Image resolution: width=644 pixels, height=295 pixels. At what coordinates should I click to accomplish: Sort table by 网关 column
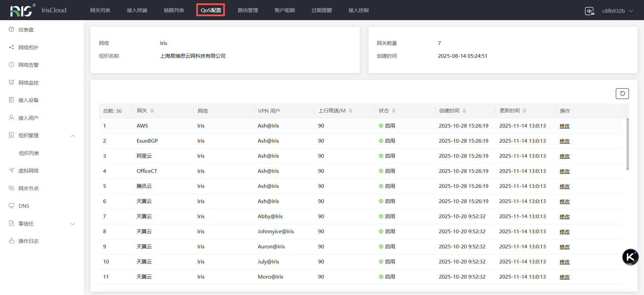coord(152,111)
